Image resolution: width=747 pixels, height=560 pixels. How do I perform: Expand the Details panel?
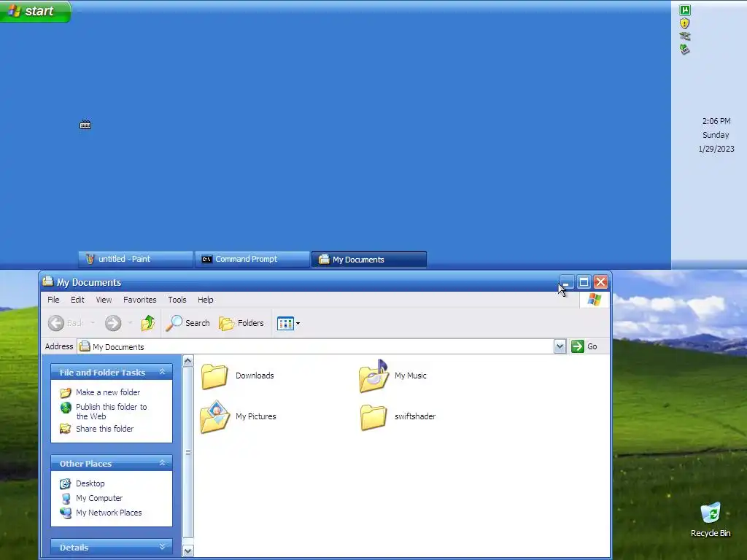pos(162,547)
